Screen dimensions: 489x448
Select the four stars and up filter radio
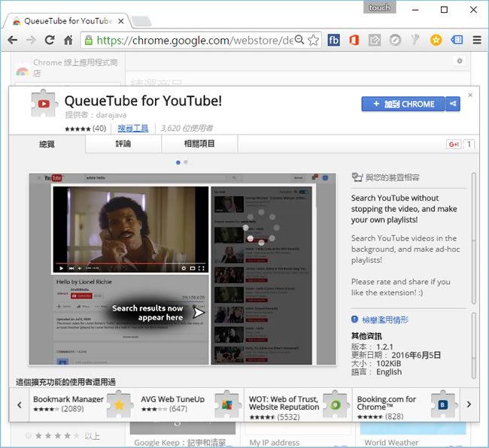pos(29,435)
